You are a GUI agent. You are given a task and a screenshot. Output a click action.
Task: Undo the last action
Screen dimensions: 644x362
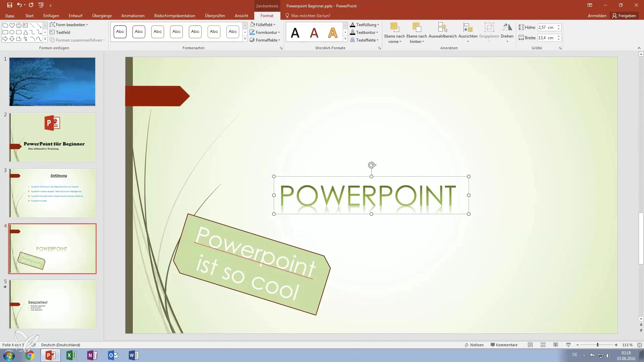click(19, 5)
